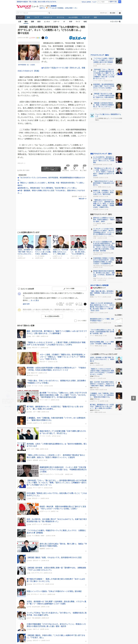
Task: Click the blue web search button
Action: pos(120,2)
